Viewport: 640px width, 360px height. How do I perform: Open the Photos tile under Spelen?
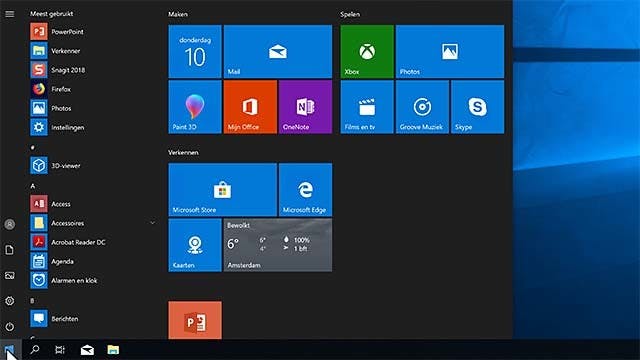[450, 51]
